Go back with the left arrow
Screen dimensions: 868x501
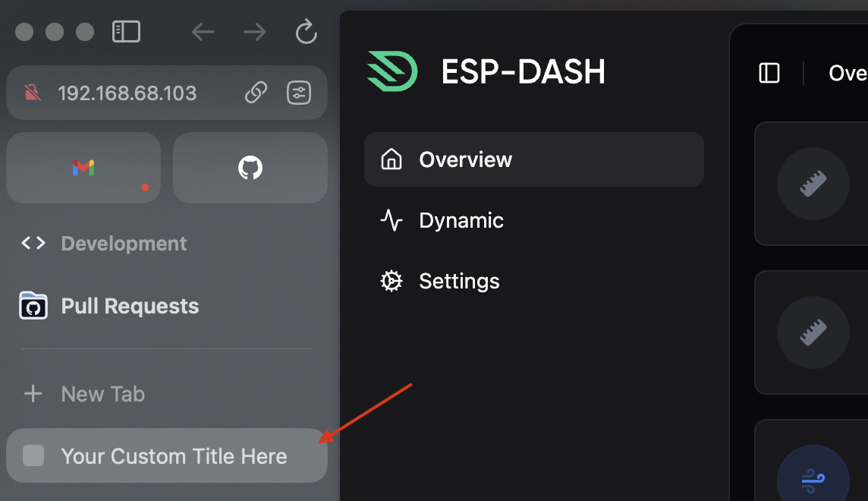[x=203, y=32]
